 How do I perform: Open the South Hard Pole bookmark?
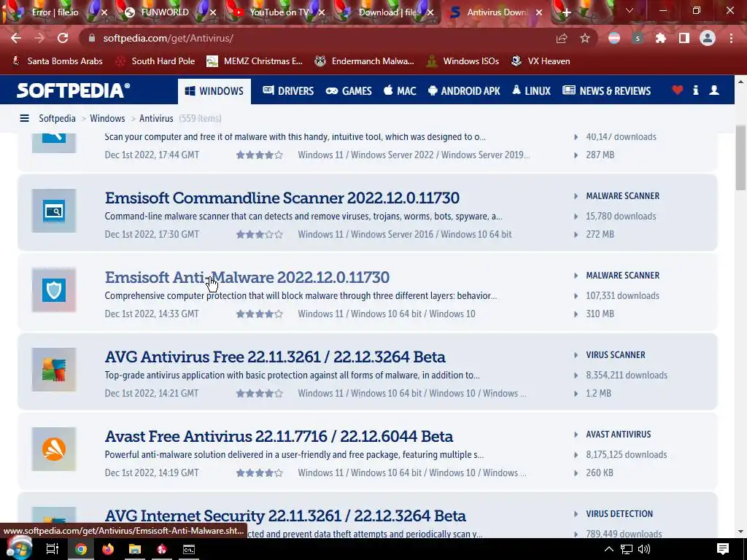(156, 61)
